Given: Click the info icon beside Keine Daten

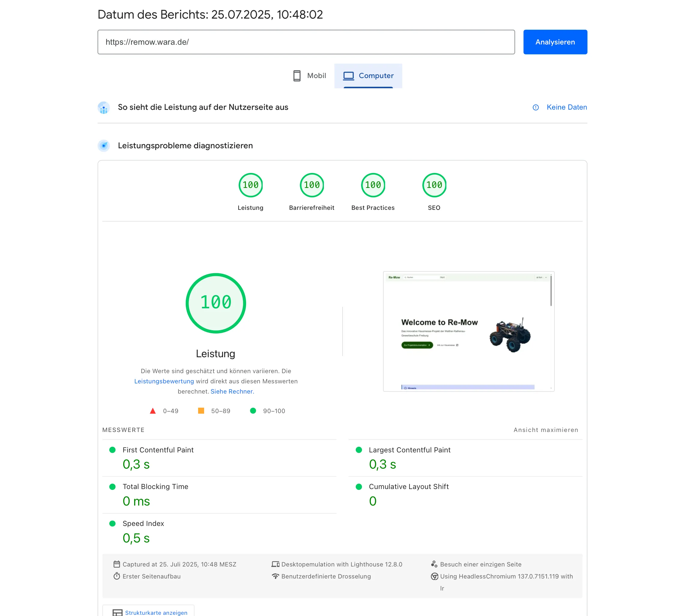Looking at the screenshot, I should (x=536, y=107).
